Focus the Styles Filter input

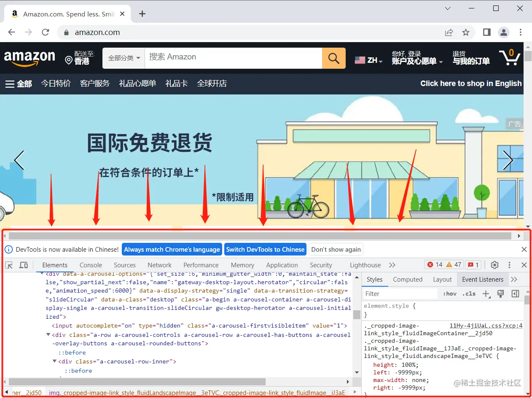400,293
